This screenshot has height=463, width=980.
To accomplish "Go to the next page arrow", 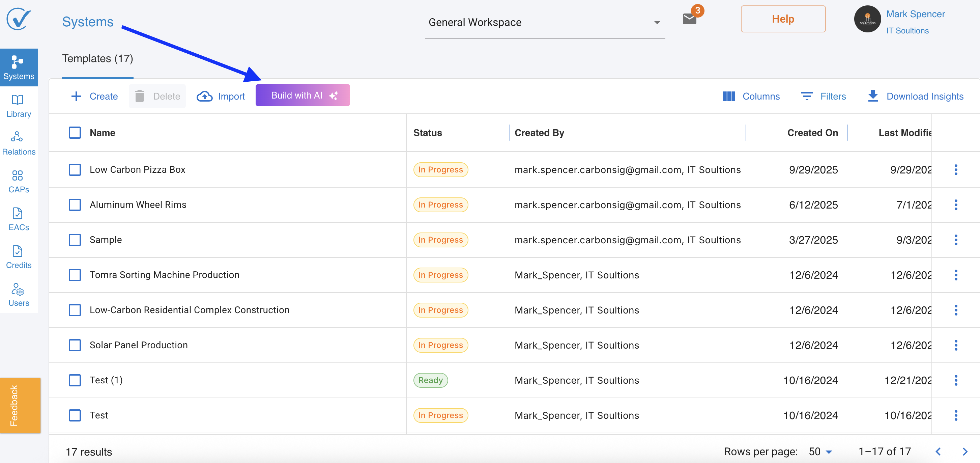I will click(965, 452).
